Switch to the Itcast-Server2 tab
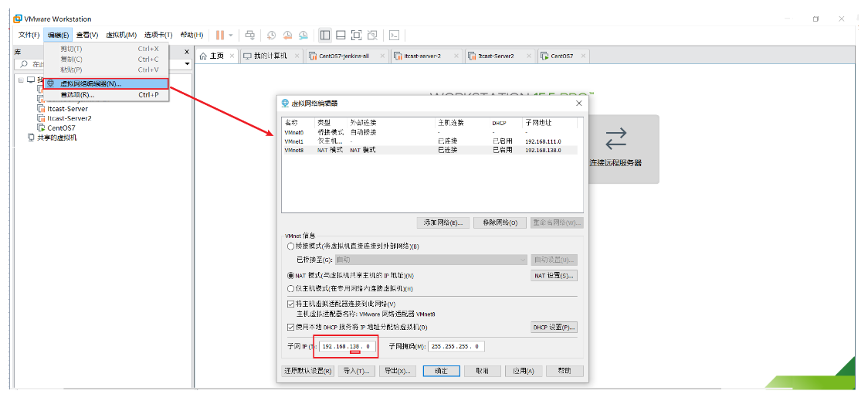868x401 pixels. (x=496, y=56)
